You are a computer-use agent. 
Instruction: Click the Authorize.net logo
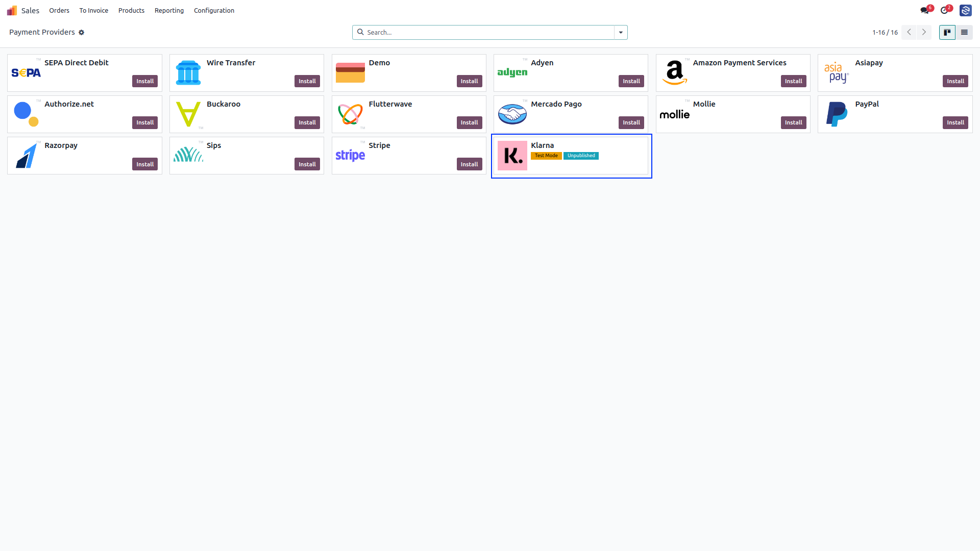click(26, 114)
